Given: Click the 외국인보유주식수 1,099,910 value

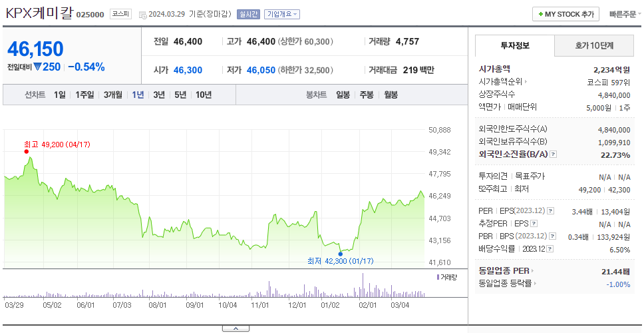Looking at the screenshot, I should click(614, 143).
